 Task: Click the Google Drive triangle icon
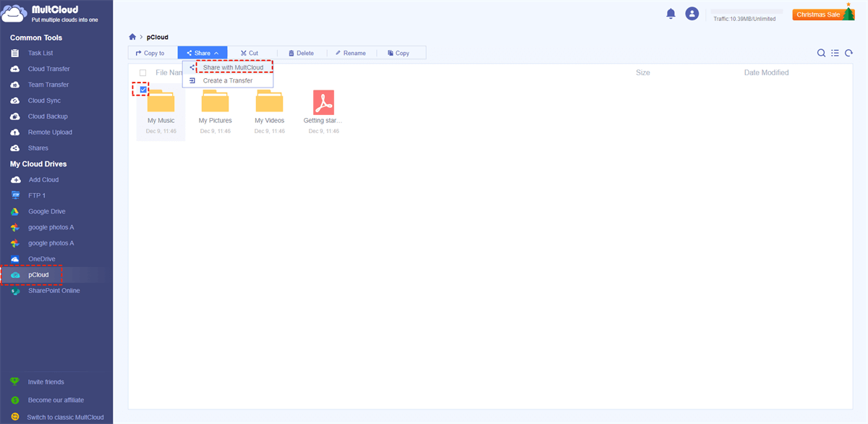coord(14,212)
